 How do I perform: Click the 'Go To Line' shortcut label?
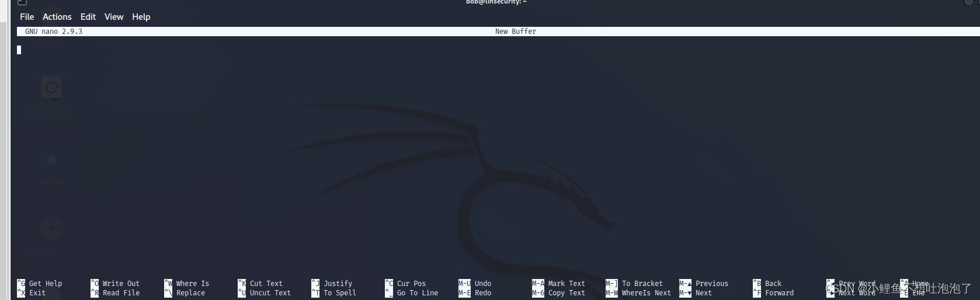(x=418, y=293)
